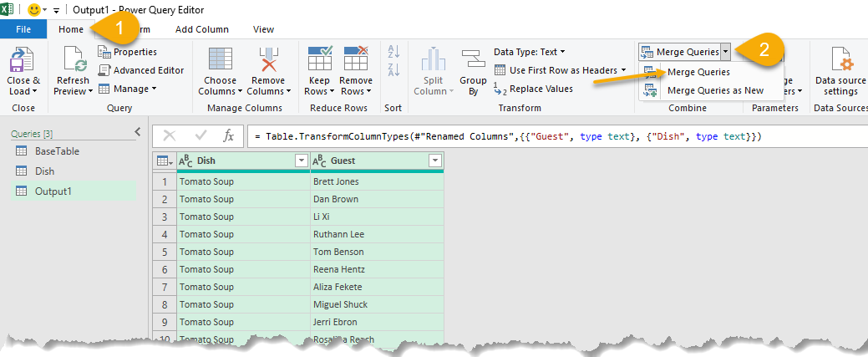Viewport: 868px width, 357px height.
Task: Choose Merge Queries as New from the menu
Action: [714, 90]
